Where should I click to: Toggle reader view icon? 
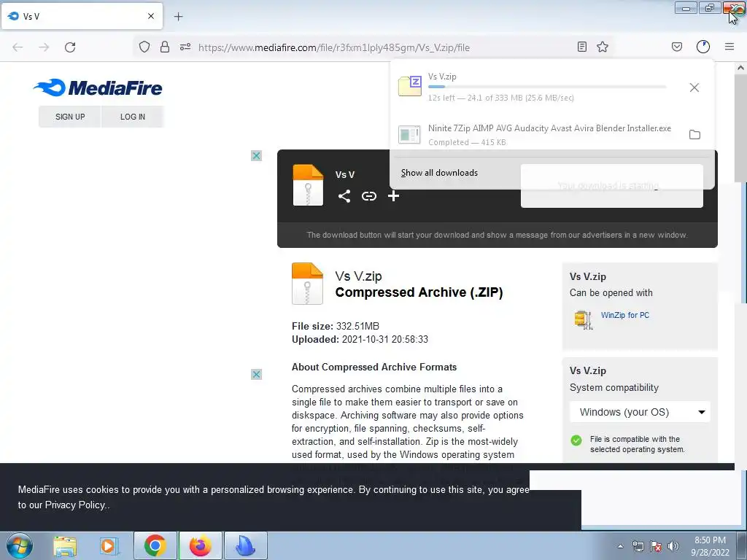[581, 47]
